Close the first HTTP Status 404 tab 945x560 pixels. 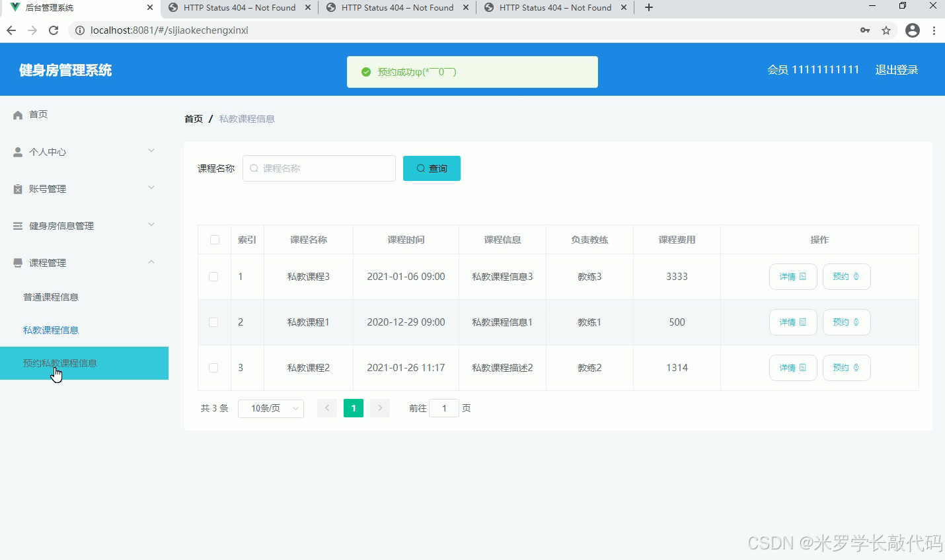tap(308, 8)
